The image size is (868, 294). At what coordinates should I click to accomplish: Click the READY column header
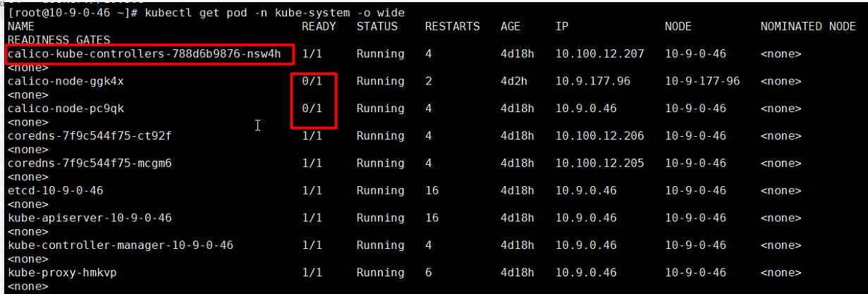tap(319, 27)
